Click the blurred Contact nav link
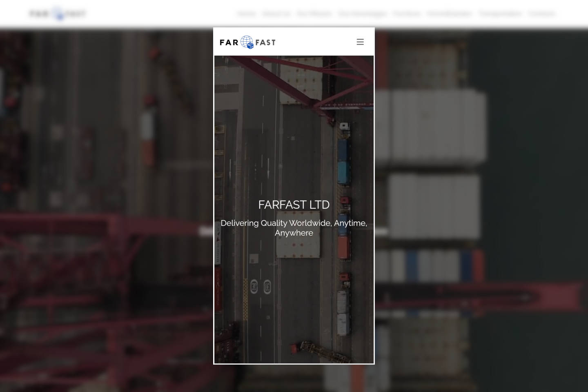 click(x=541, y=14)
